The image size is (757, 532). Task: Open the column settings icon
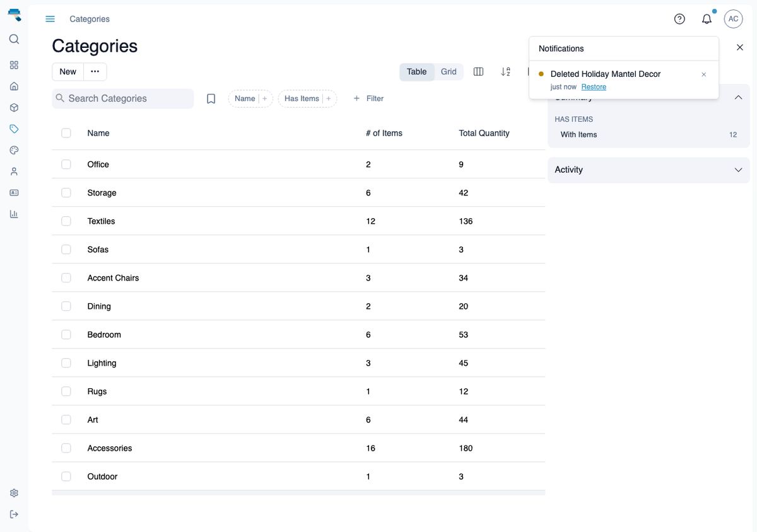coord(478,72)
